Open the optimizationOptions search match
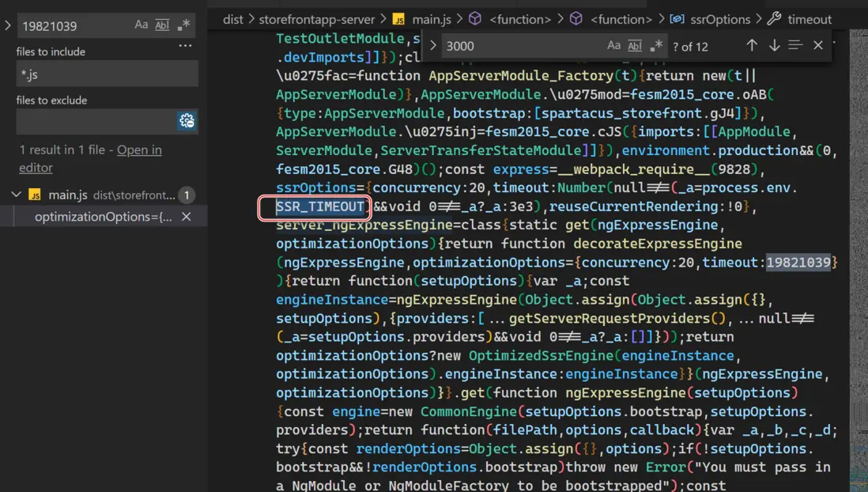This screenshot has height=492, width=868. click(x=103, y=217)
